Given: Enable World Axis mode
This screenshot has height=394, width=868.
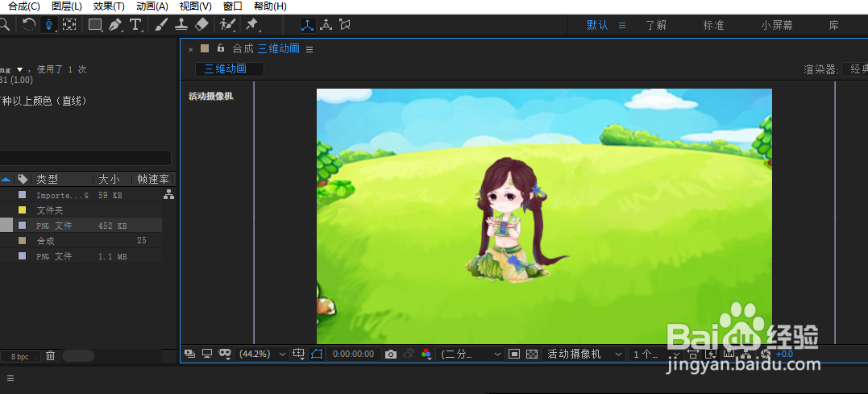Looking at the screenshot, I should (x=326, y=25).
